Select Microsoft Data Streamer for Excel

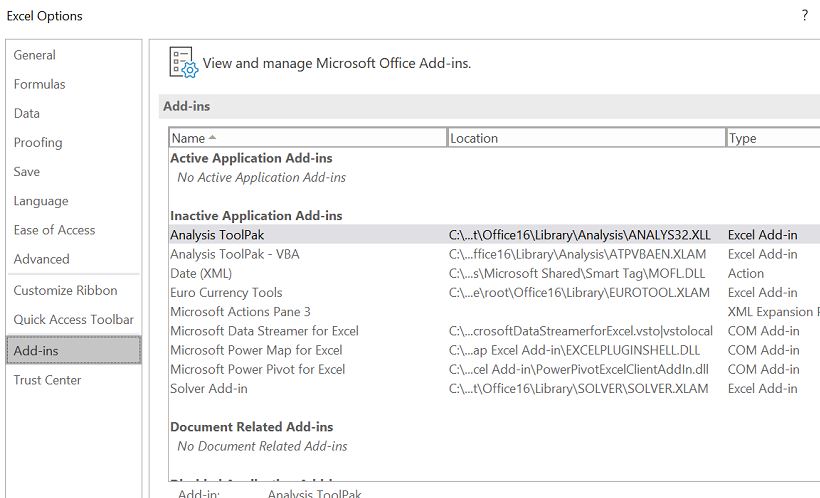[x=494, y=331]
